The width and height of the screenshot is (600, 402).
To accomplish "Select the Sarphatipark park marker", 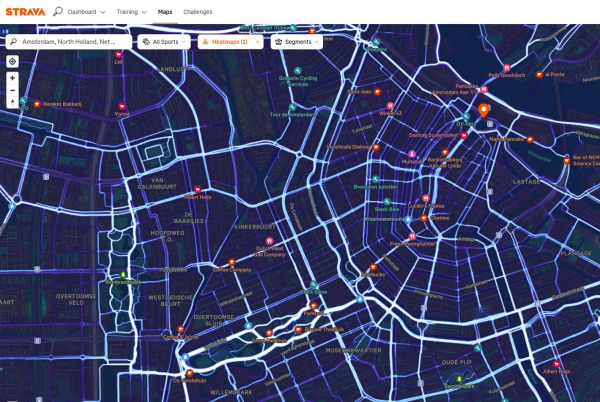I will 459,379.
